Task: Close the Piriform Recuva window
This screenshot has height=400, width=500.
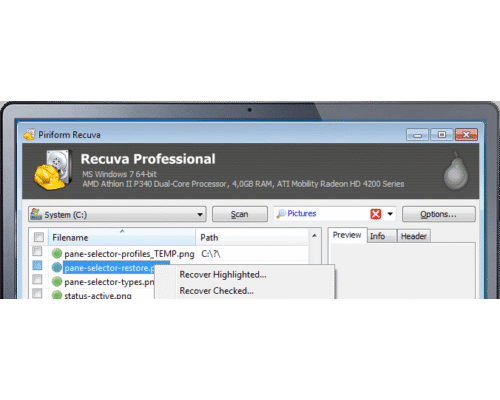Action: point(466,135)
